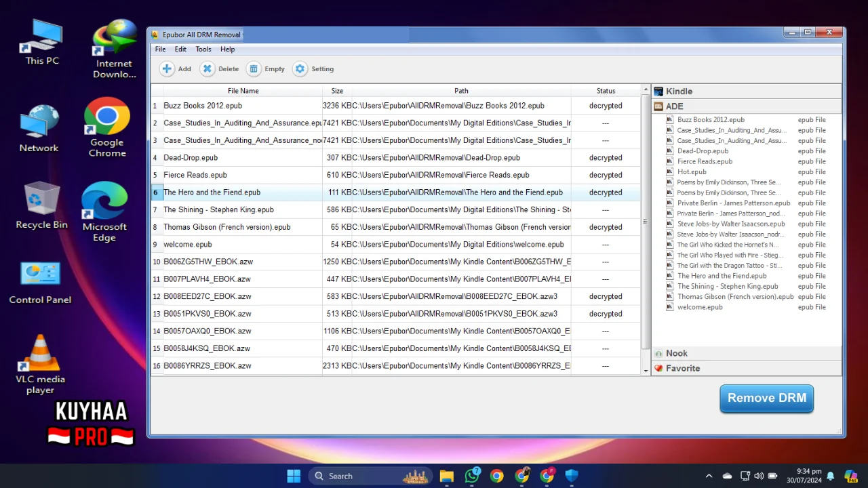Screen dimensions: 868x488
Task: Open Google Chrome desktop icon
Action: tap(107, 127)
